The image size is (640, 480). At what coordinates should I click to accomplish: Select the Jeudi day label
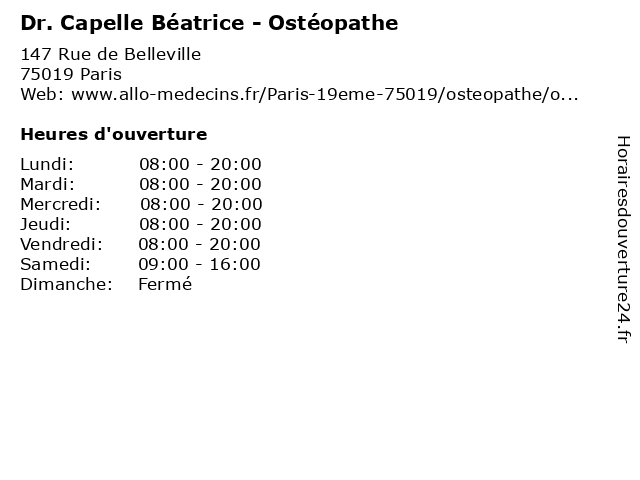click(x=45, y=224)
